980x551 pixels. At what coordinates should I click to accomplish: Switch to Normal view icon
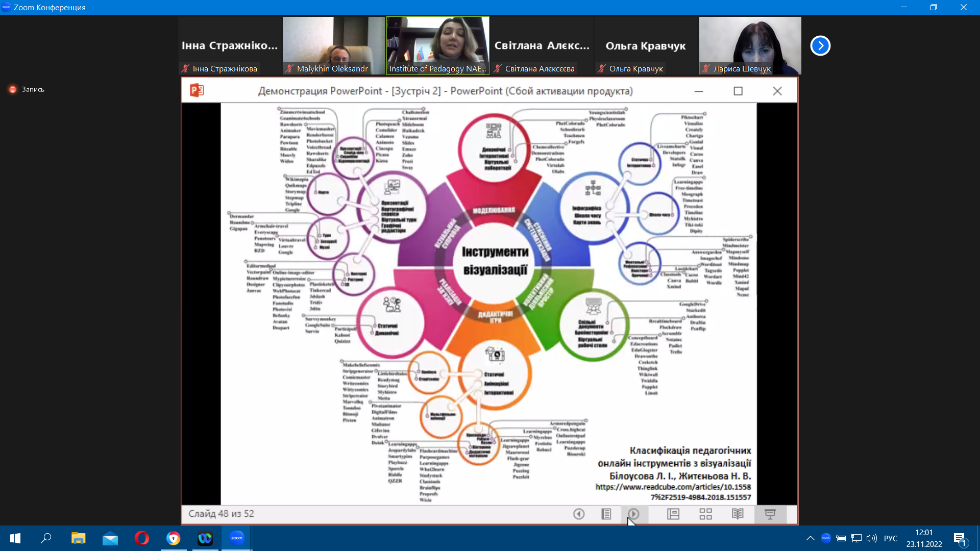coord(673,514)
